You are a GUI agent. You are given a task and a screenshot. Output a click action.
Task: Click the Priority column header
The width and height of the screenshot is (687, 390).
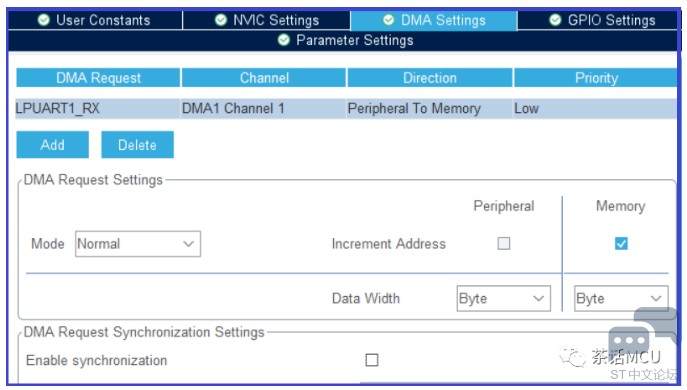(x=596, y=78)
